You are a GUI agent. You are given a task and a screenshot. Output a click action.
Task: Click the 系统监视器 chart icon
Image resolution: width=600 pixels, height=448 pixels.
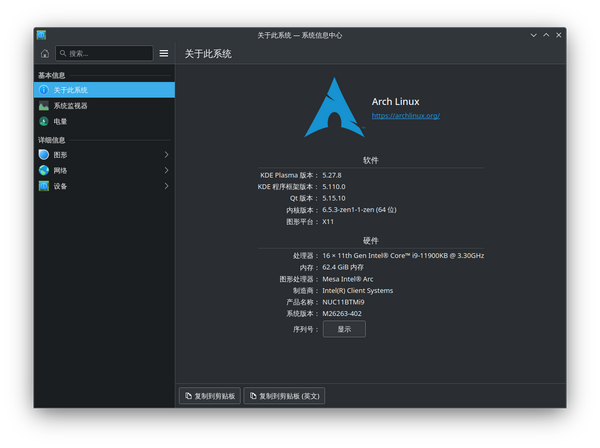[44, 106]
